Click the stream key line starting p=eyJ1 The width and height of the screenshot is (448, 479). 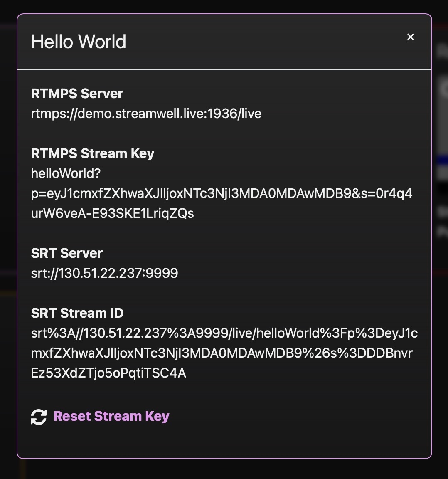(222, 193)
